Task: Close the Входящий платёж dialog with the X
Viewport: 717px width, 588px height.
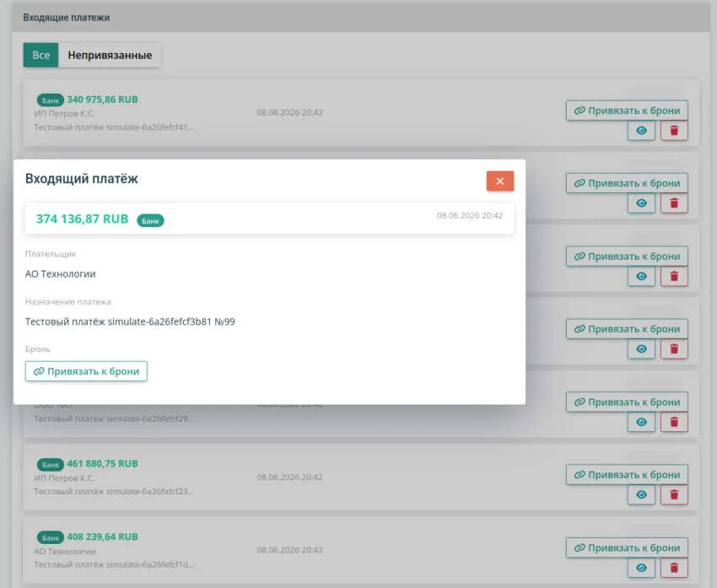Action: pyautogui.click(x=500, y=181)
